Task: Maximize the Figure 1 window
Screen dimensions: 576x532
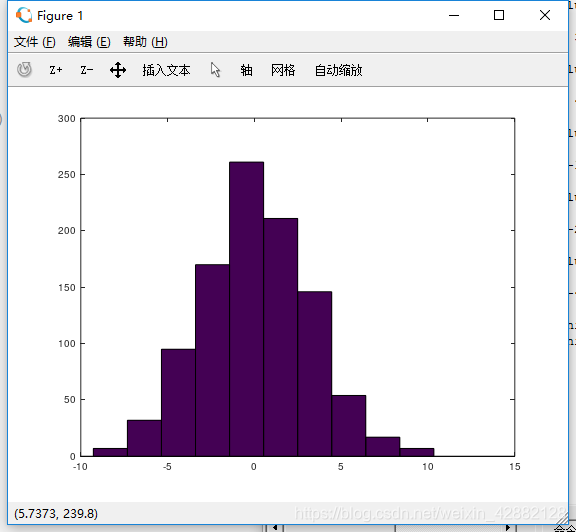Action: (x=499, y=15)
